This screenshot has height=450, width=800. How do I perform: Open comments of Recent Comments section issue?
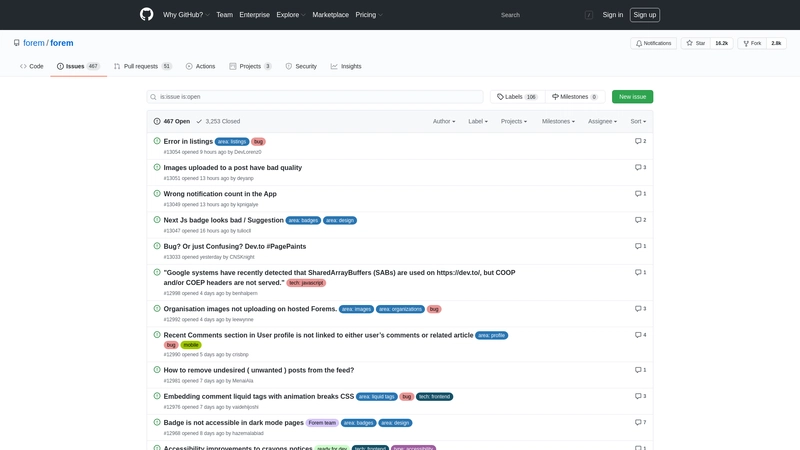pos(640,335)
